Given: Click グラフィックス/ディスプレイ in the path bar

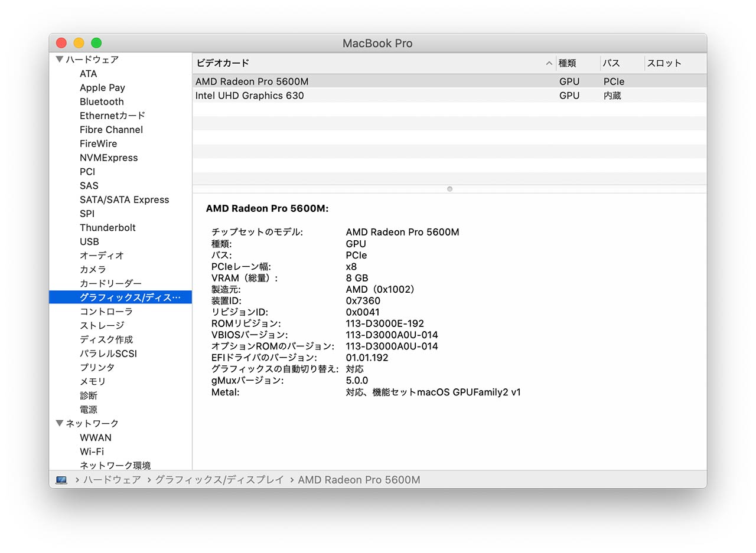Looking at the screenshot, I should click(219, 480).
